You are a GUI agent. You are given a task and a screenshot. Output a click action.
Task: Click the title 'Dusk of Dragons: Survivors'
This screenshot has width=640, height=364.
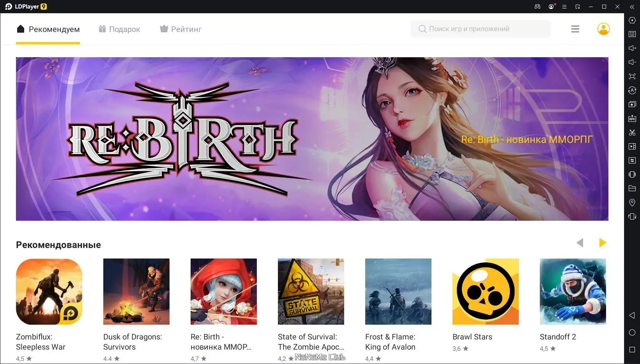pyautogui.click(x=133, y=342)
